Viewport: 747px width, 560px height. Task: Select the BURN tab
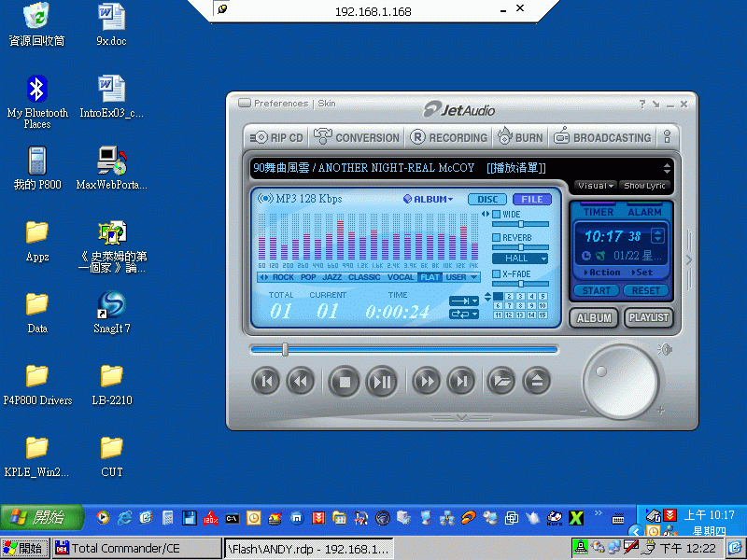[x=520, y=137]
